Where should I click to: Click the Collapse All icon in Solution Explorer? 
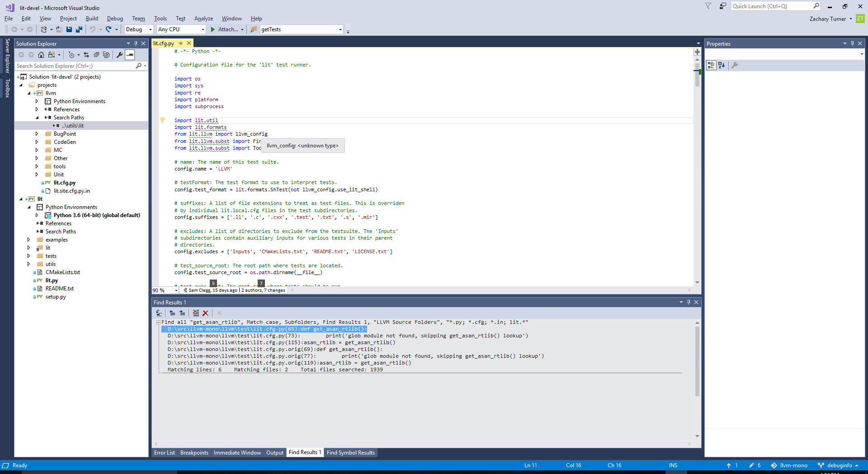coord(96,55)
